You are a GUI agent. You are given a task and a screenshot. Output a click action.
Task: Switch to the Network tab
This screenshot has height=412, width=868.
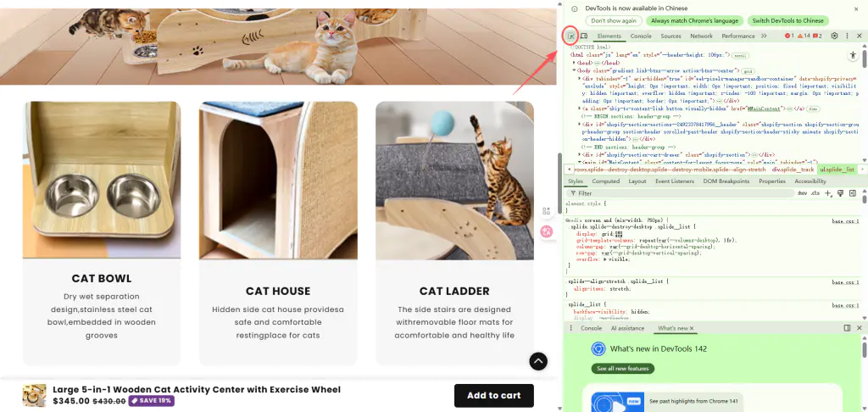coord(701,36)
